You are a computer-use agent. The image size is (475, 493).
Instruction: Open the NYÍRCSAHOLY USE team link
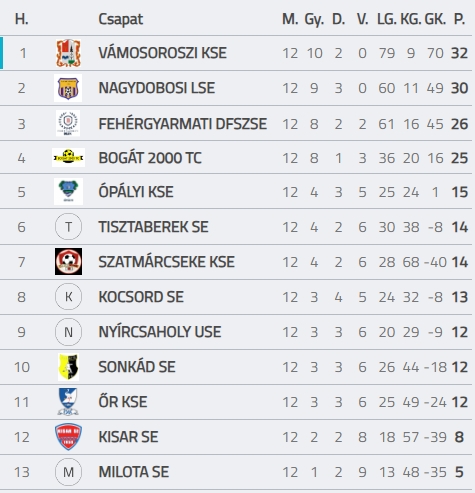coord(160,332)
